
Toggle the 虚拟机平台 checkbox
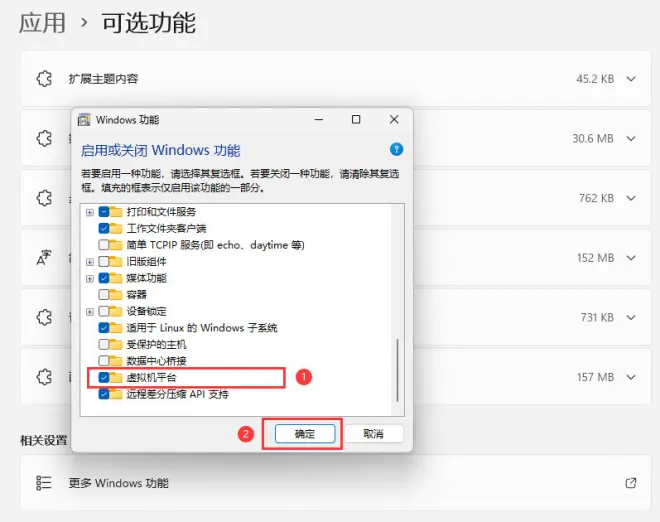(x=104, y=377)
